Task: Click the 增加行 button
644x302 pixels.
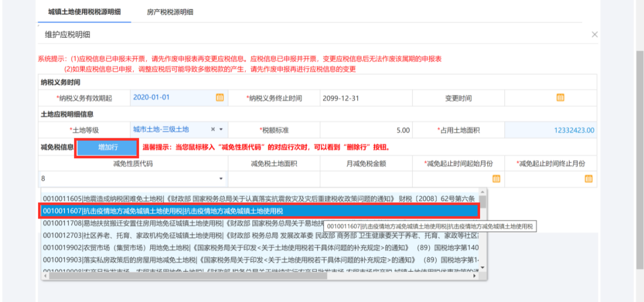Action: pos(106,149)
